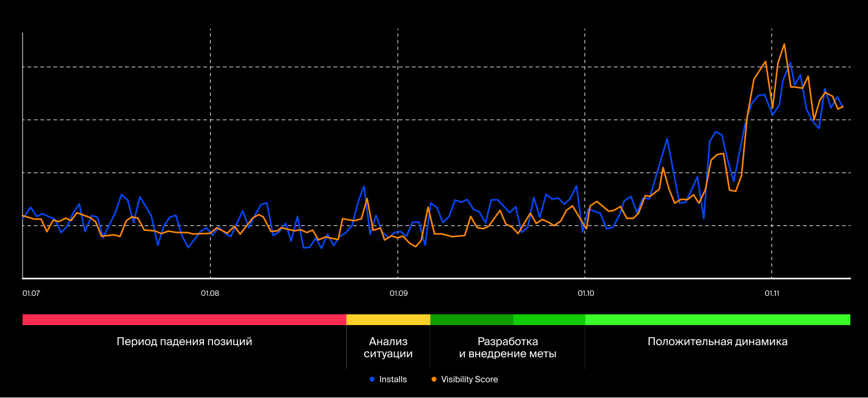Click the 01.10 date axis label
Image resolution: width=868 pixels, height=398 pixels.
[585, 293]
